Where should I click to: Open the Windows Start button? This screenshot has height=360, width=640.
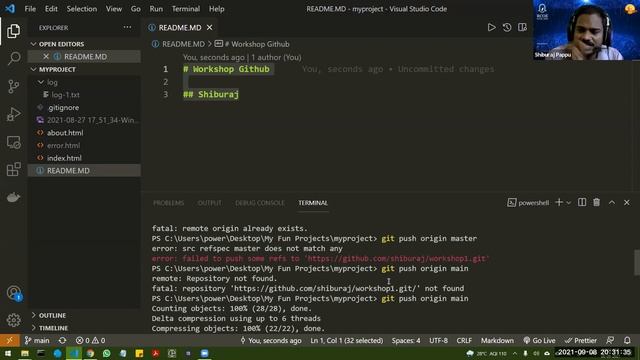click(8, 353)
